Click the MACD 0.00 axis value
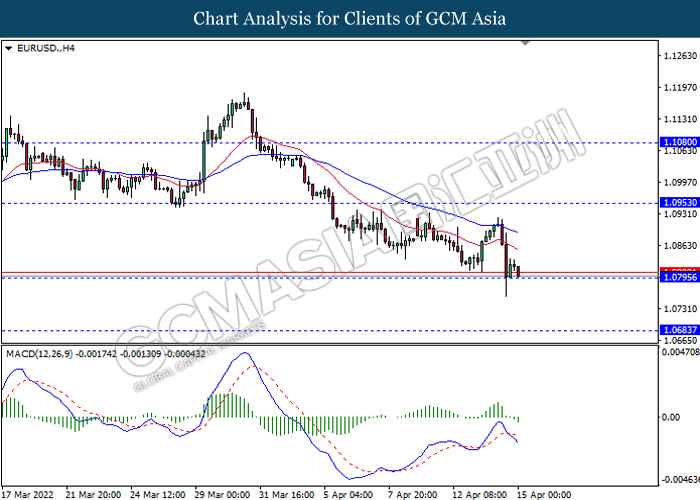This screenshot has height=500, width=700. [671, 417]
